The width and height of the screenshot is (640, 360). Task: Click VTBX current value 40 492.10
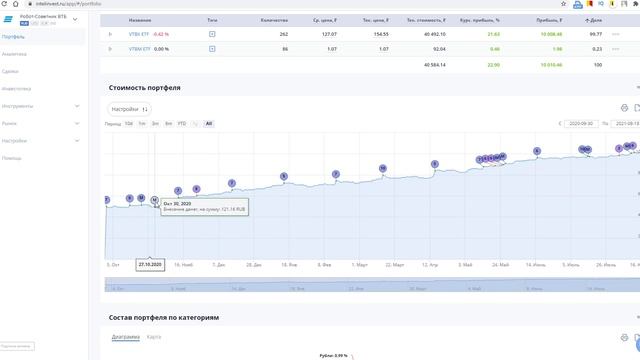point(435,34)
